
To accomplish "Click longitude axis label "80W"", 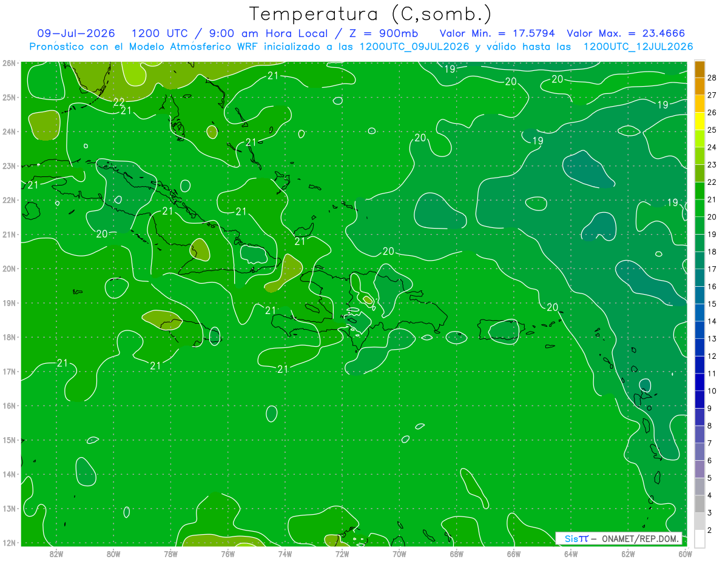I will pyautogui.click(x=113, y=554).
